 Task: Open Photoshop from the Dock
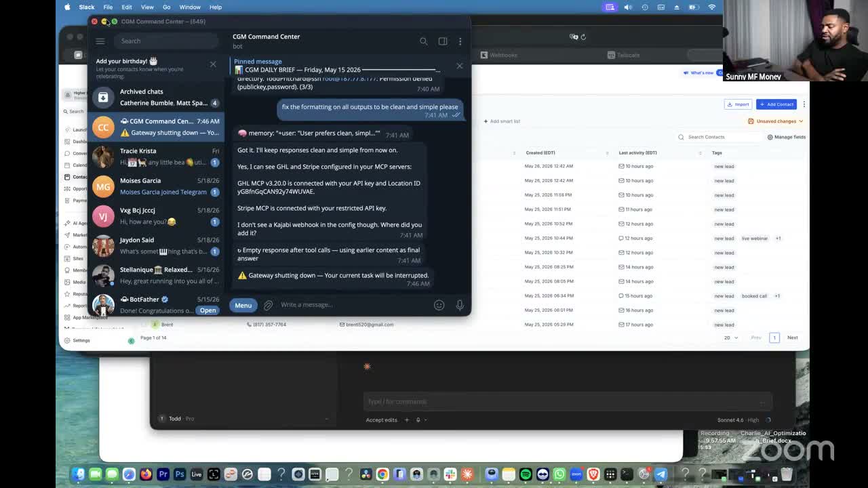point(180,474)
